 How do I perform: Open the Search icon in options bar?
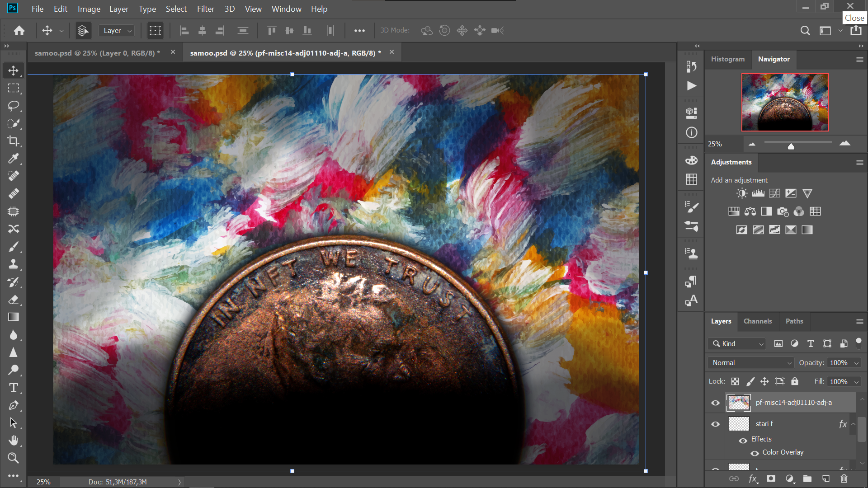(x=805, y=30)
